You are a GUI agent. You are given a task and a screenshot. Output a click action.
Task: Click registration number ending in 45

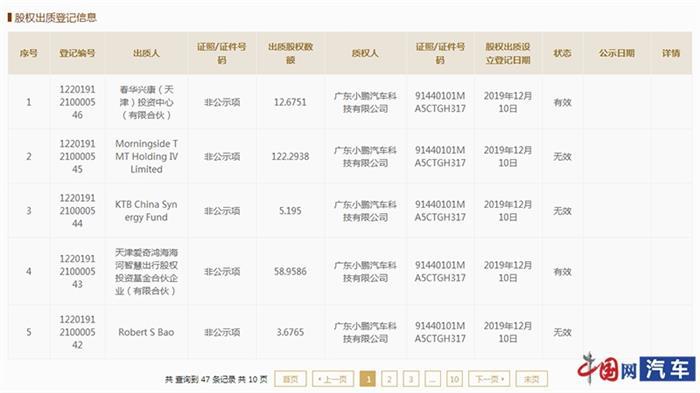[77, 156]
